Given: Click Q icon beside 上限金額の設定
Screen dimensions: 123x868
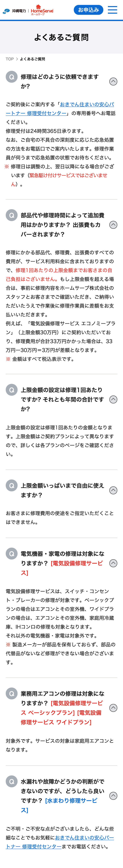Looking at the screenshot, I should pyautogui.click(x=12, y=390).
